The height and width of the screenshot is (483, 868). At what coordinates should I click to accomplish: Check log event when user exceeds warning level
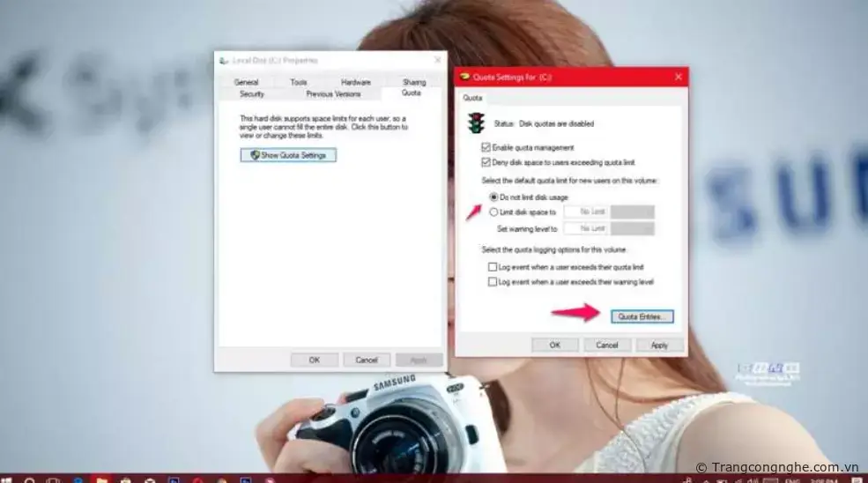tap(493, 282)
